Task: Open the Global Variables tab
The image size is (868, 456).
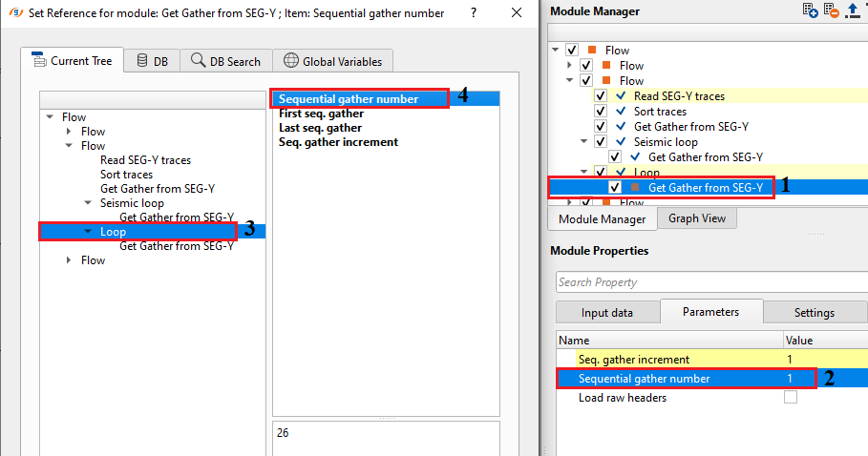Action: click(332, 61)
